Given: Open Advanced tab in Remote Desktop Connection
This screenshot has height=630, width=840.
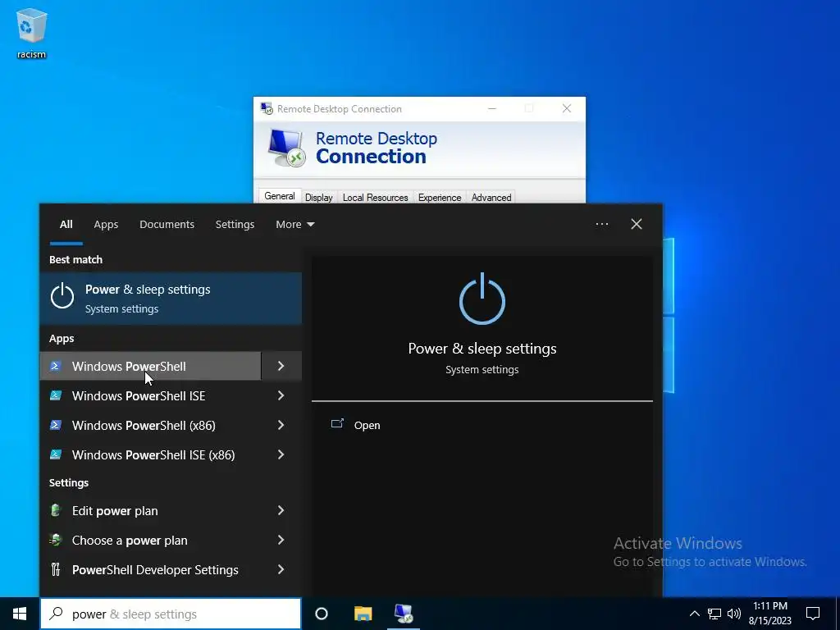Looking at the screenshot, I should coord(491,198).
